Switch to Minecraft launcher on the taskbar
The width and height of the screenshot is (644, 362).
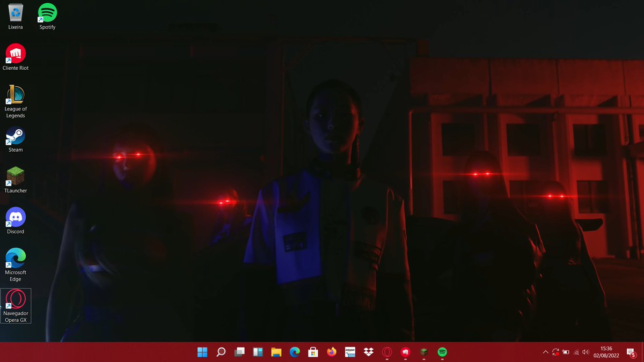pos(424,352)
